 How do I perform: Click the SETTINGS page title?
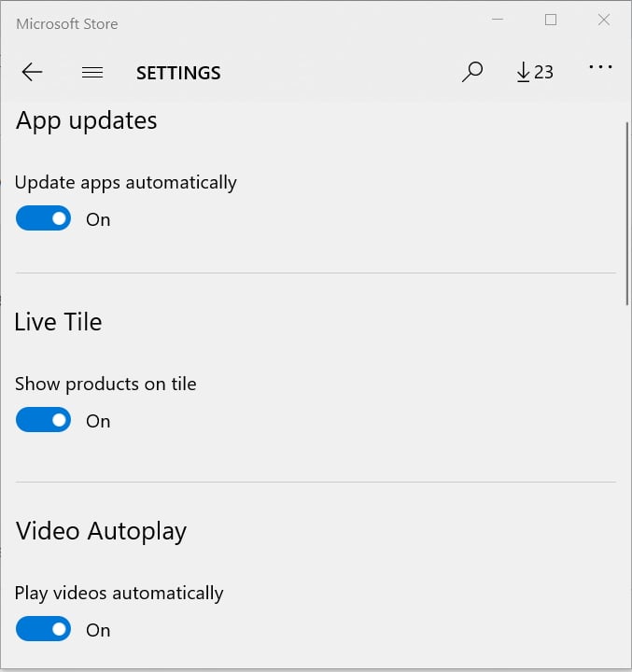click(x=178, y=73)
